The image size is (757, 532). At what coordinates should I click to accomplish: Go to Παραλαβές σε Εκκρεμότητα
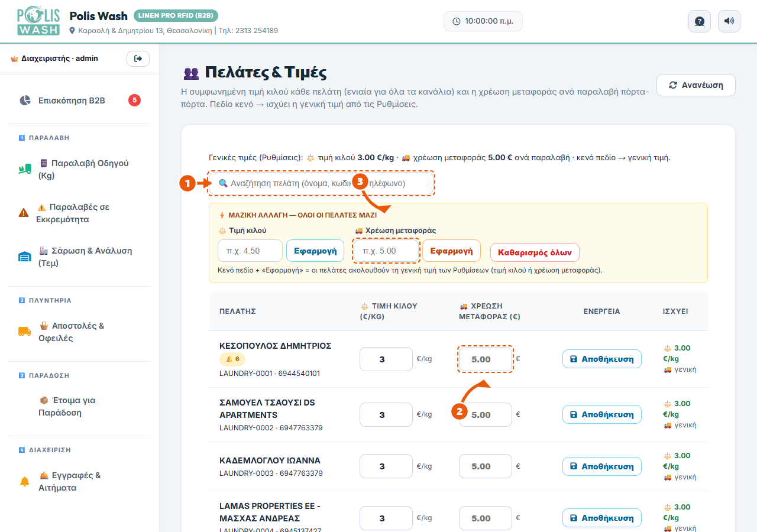click(x=79, y=213)
